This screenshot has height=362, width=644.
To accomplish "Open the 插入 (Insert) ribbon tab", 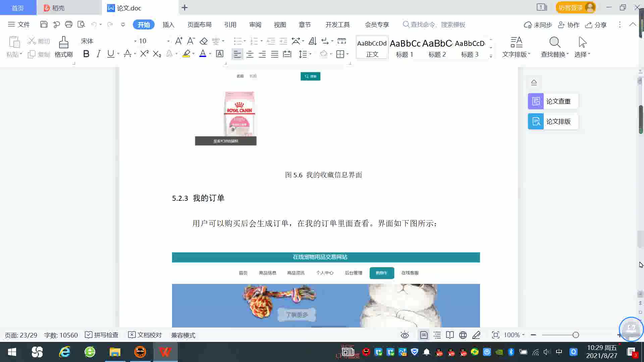I will [x=168, y=25].
